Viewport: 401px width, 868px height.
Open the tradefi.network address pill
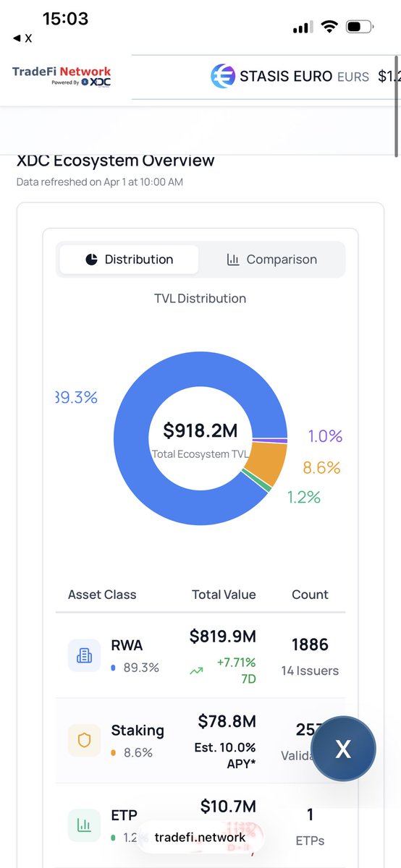200,838
